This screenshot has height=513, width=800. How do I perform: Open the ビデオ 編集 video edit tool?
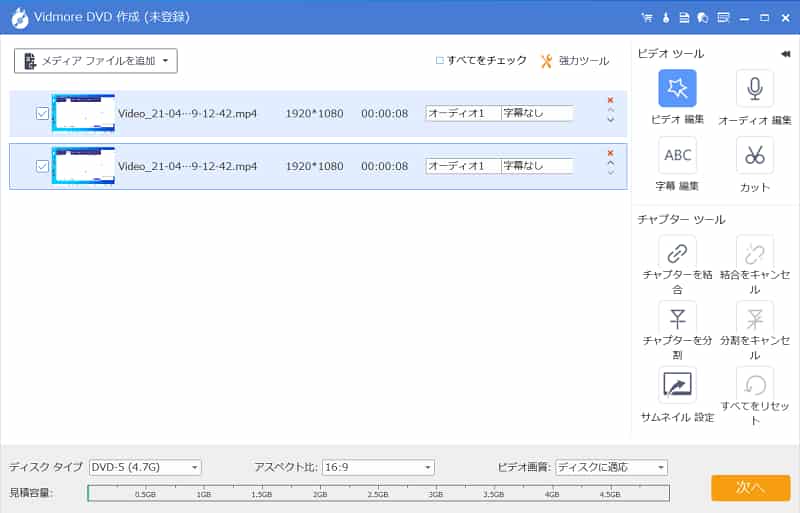coord(677,88)
